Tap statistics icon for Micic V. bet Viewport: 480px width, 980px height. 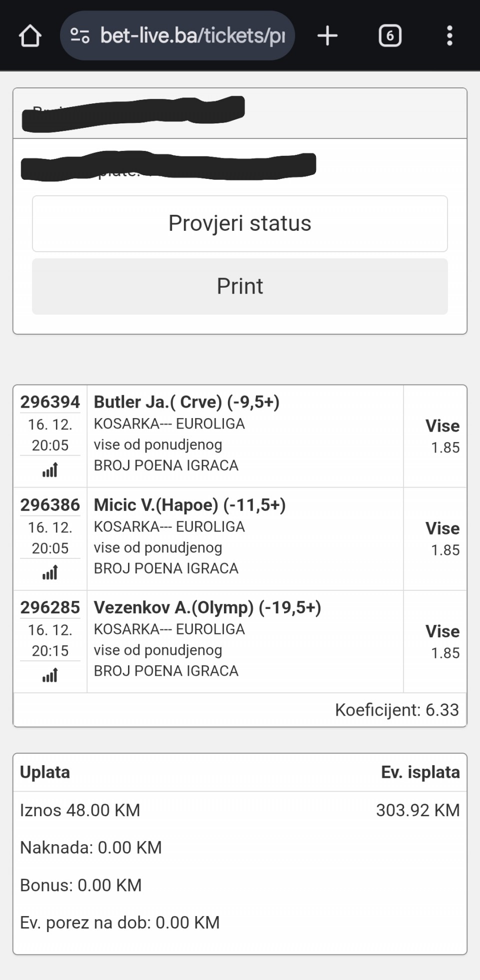(x=50, y=572)
